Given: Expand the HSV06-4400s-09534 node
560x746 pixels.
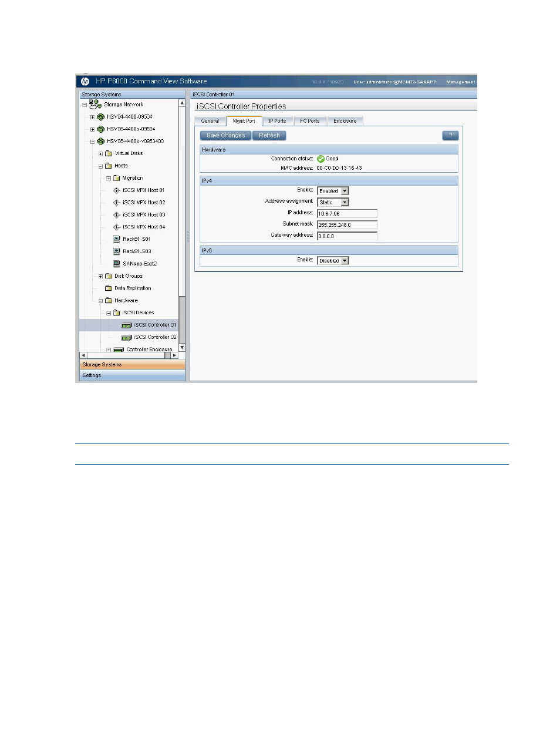Looking at the screenshot, I should [92, 129].
